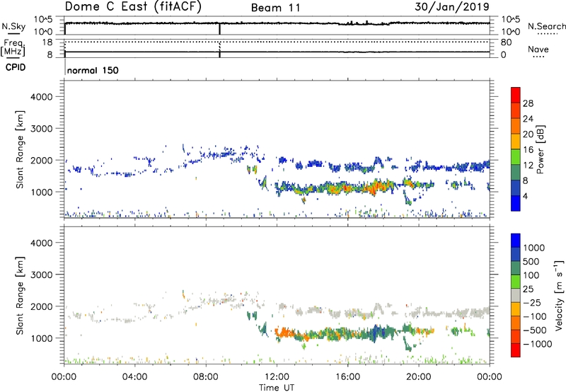This screenshot has height=392, width=566.
Task: Select the '08:00' time tick label
Action: tap(206, 377)
